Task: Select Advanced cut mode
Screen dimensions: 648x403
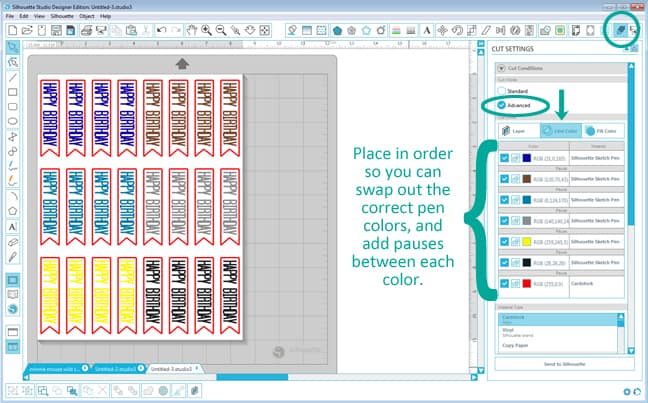Action: click(502, 105)
